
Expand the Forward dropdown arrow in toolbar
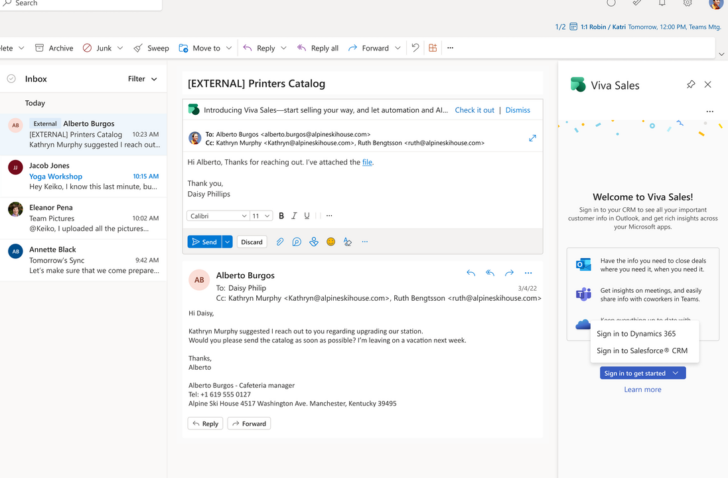(x=398, y=48)
